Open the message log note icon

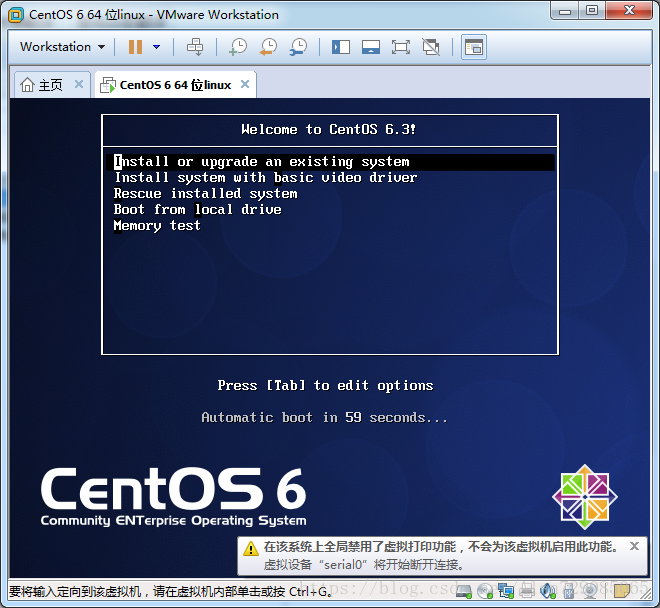tap(622, 592)
